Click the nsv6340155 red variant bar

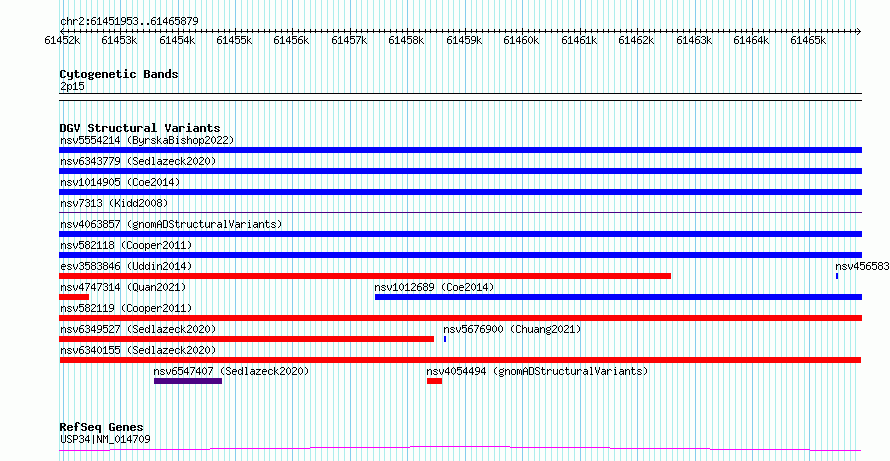tap(460, 360)
